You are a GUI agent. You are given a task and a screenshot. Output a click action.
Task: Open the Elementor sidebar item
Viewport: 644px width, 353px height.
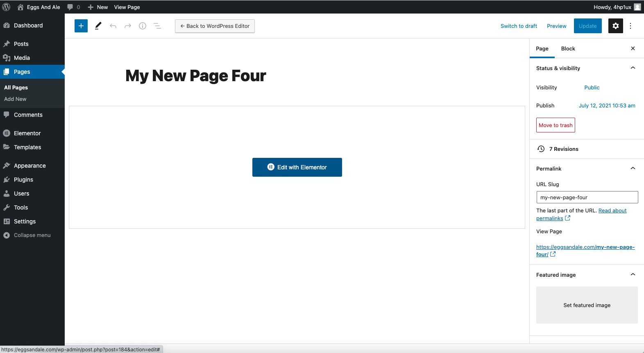pyautogui.click(x=32, y=133)
